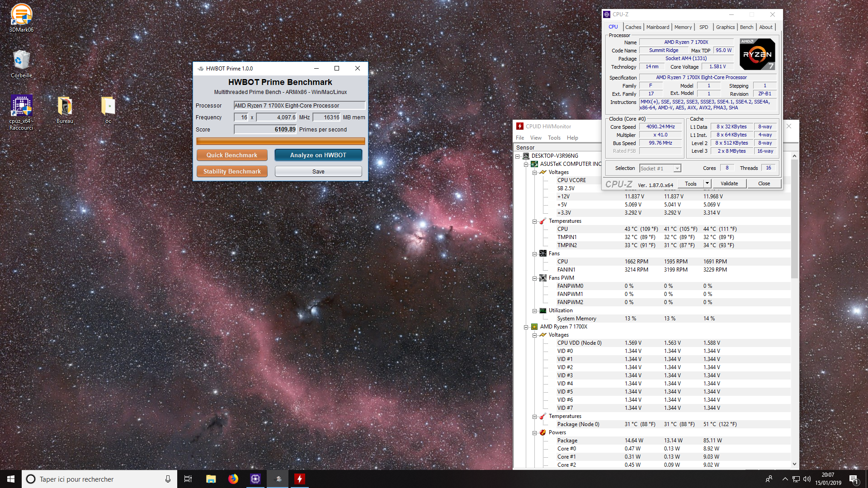868x488 pixels.
Task: Open the cpuz_x64 Raccourci desktop shortcut
Action: pos(21,113)
